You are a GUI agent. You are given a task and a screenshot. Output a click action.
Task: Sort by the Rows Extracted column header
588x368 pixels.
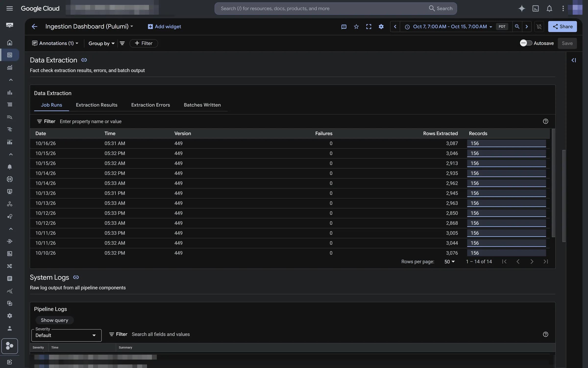click(x=440, y=133)
